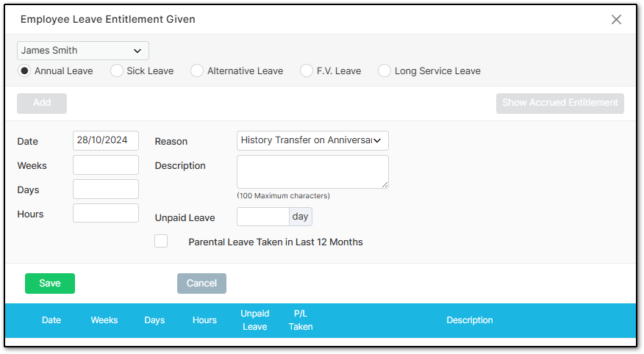Screen dimensions: 644x354
Task: Click Show Accrued Entitlement button
Action: (559, 103)
